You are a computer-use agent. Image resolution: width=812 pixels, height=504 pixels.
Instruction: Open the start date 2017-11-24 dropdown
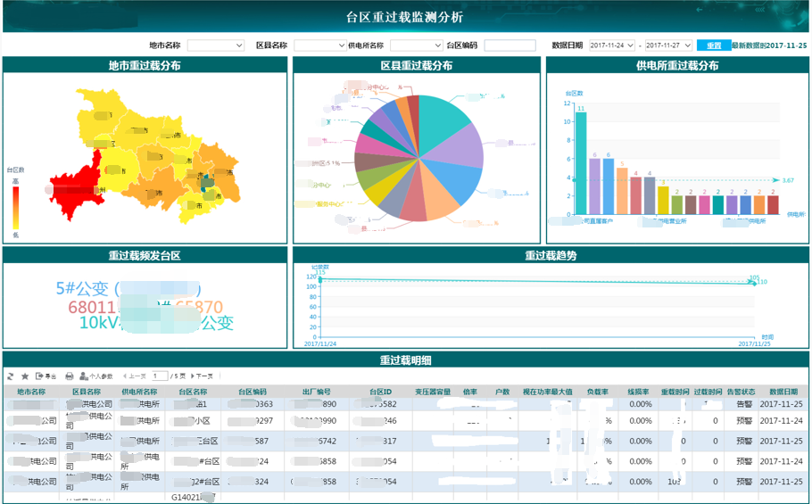pos(612,45)
